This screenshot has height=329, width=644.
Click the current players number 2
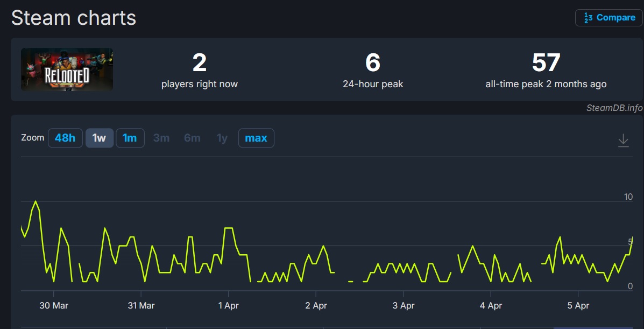200,62
